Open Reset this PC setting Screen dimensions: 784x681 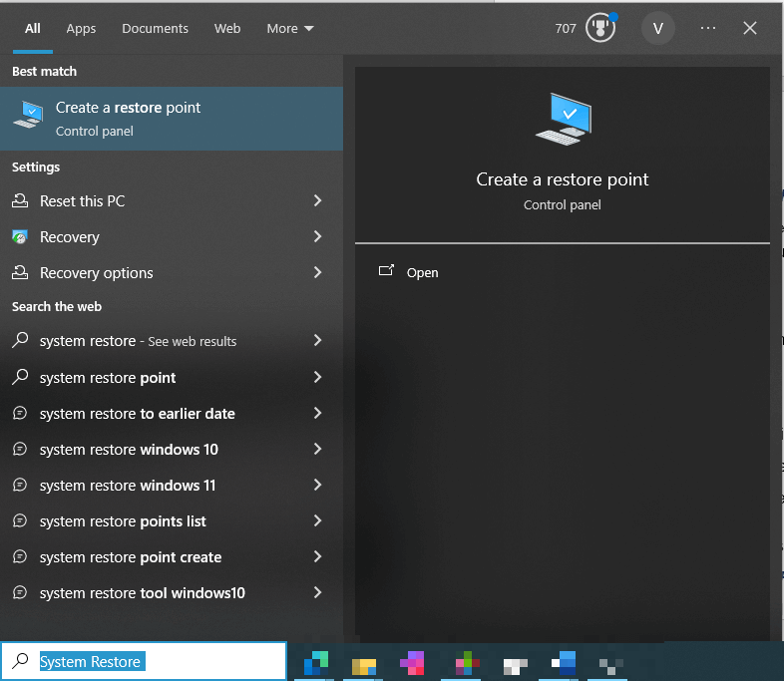tap(172, 200)
